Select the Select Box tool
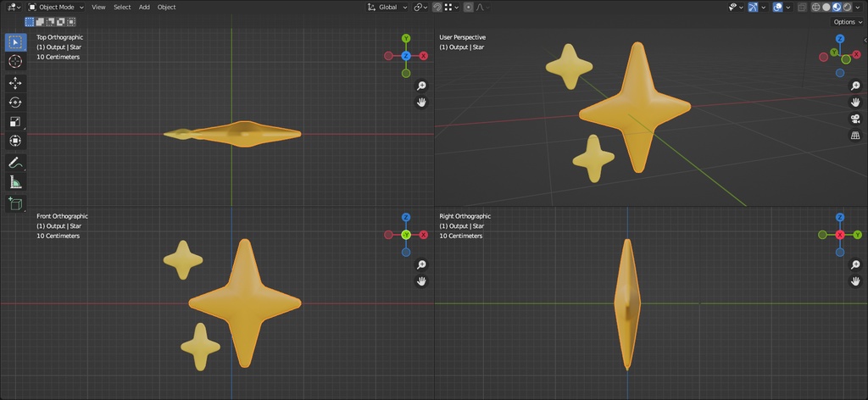 (15, 42)
